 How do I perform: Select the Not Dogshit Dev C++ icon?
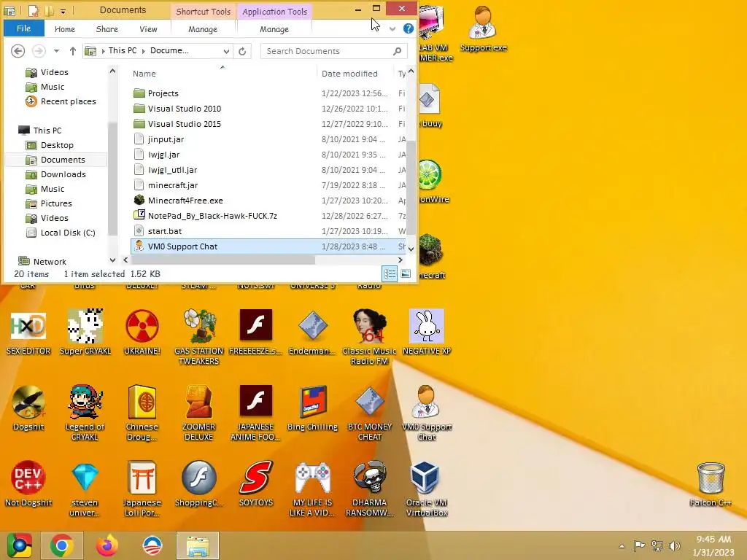(x=28, y=484)
